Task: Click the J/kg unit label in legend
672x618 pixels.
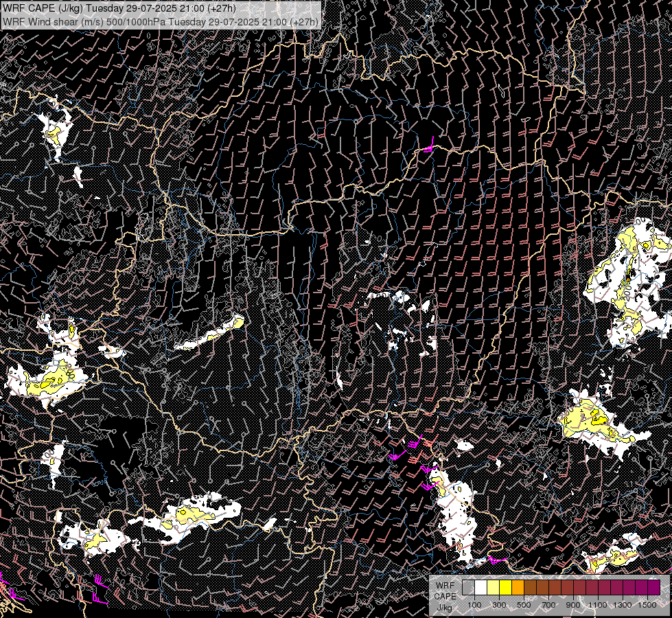Action: (x=444, y=608)
